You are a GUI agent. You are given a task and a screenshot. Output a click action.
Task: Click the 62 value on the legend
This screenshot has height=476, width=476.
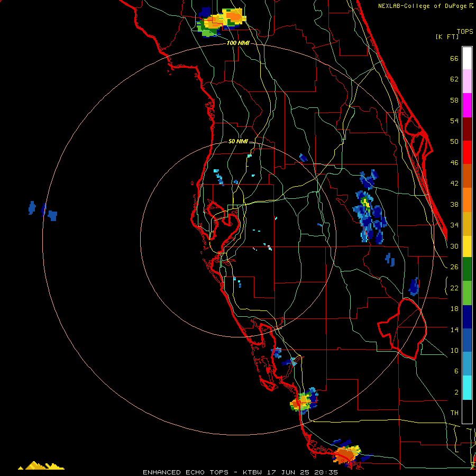(454, 79)
